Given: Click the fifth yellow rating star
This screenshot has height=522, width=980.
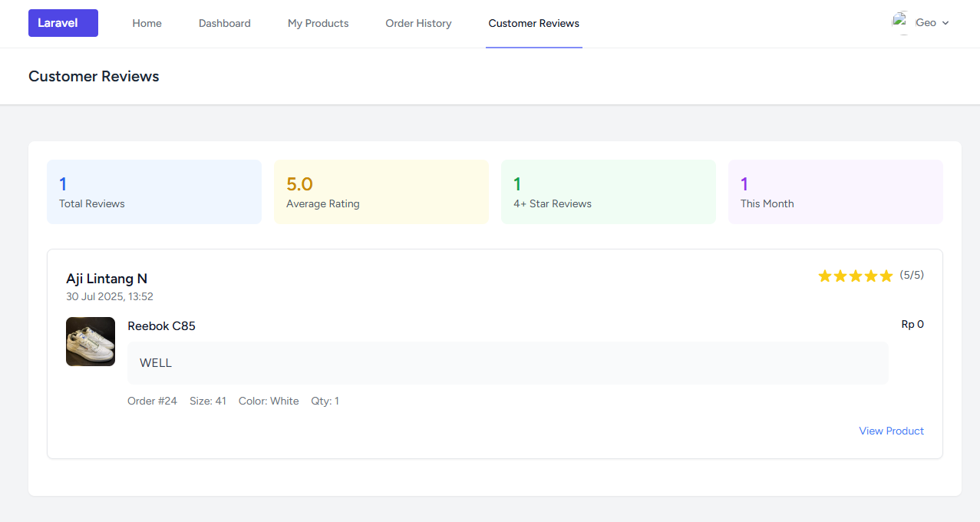Looking at the screenshot, I should tap(886, 276).
